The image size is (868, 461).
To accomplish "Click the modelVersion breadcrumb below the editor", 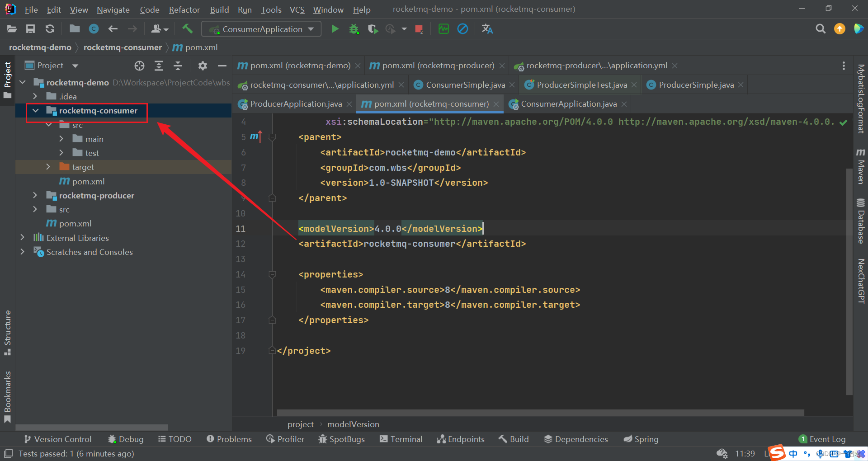I will pyautogui.click(x=353, y=424).
